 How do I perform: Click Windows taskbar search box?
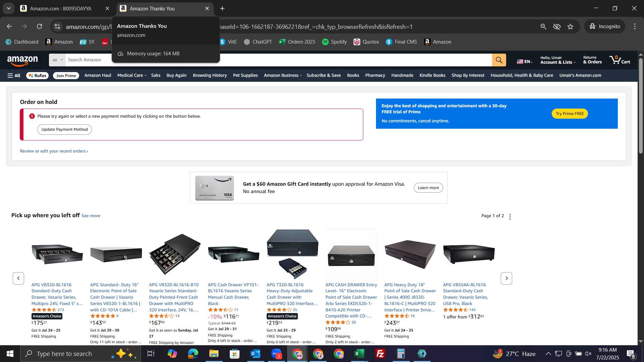click(80, 354)
